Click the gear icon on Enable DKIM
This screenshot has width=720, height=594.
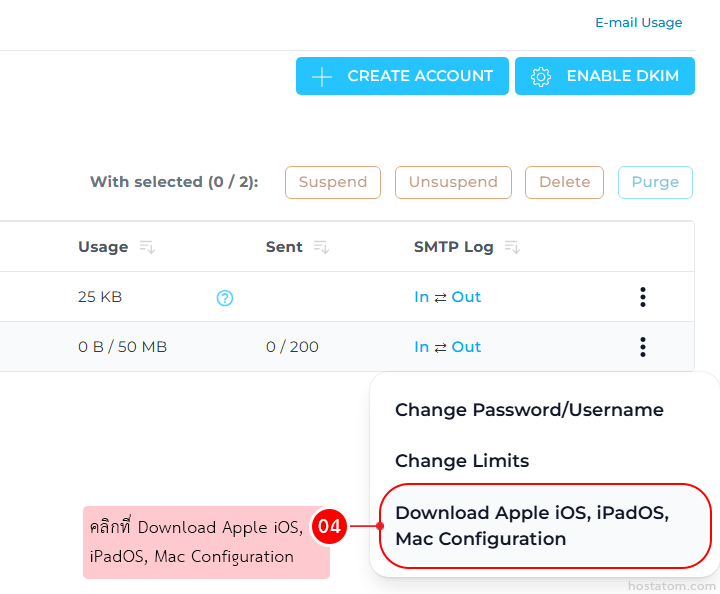tap(541, 77)
